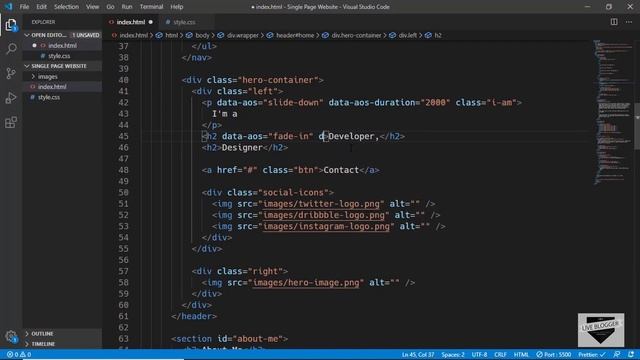Click the images/dribbble-logo.png path link
Image resolution: width=640 pixels, height=360 pixels.
pos(324,215)
